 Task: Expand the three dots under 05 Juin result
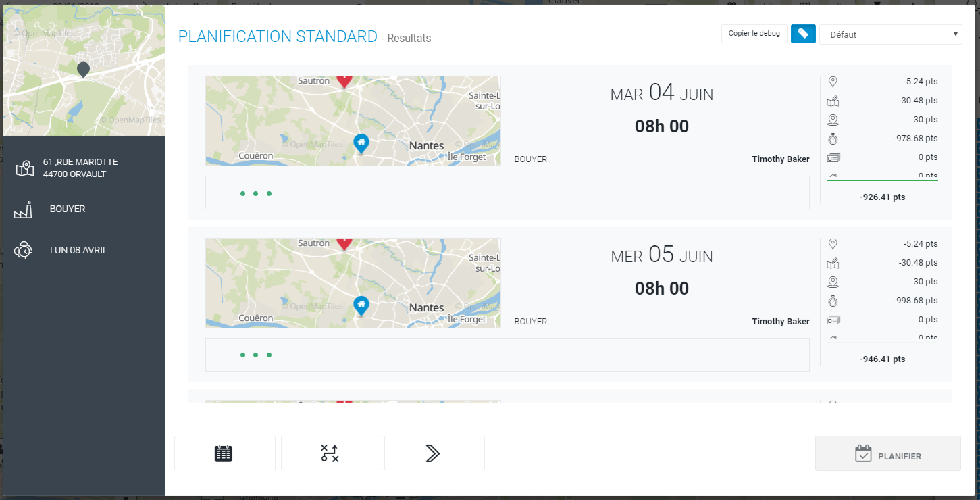pyautogui.click(x=255, y=355)
